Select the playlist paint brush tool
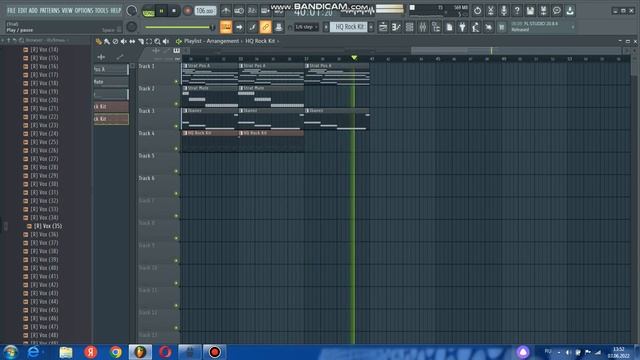The width and height of the screenshot is (640, 360). [107, 41]
